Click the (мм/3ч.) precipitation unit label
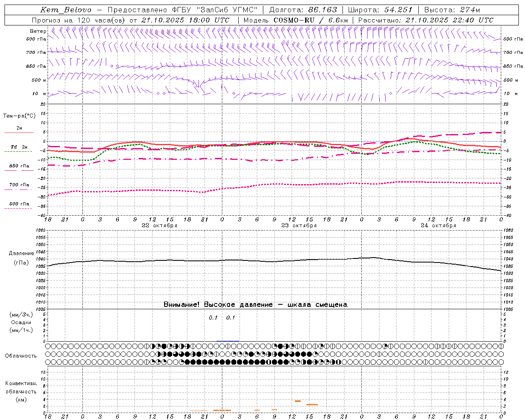Viewport: 525px width, 420px height. coord(21,315)
